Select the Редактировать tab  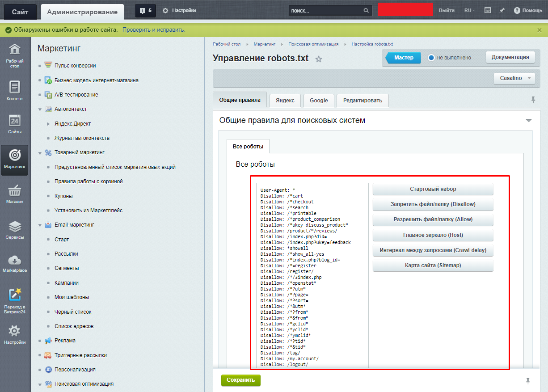click(363, 101)
